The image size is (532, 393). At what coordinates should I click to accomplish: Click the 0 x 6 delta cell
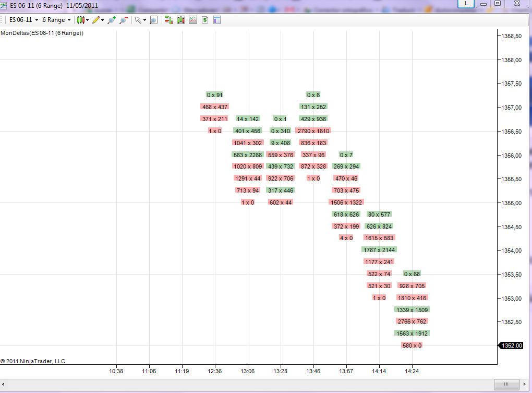(313, 94)
